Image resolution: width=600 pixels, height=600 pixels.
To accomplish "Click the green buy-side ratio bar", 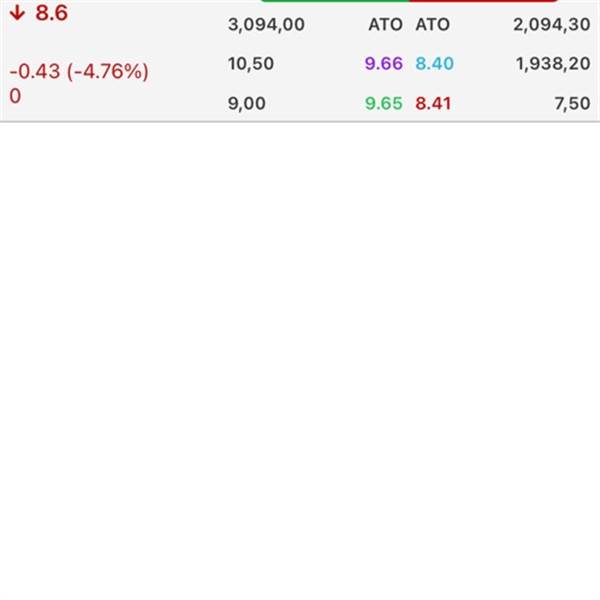I will pyautogui.click(x=334, y=1).
